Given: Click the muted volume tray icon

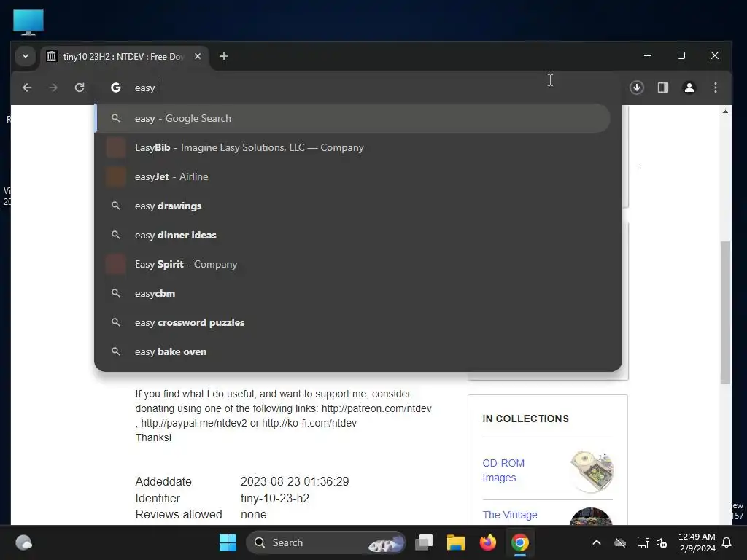Looking at the screenshot, I should [x=662, y=542].
